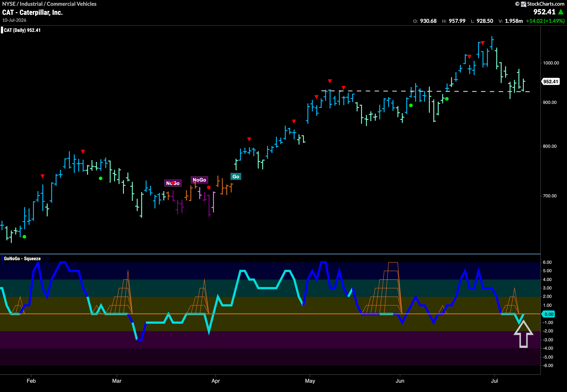Click the volume value 1.958m
Viewport: 567px width, 392px height.
point(514,21)
